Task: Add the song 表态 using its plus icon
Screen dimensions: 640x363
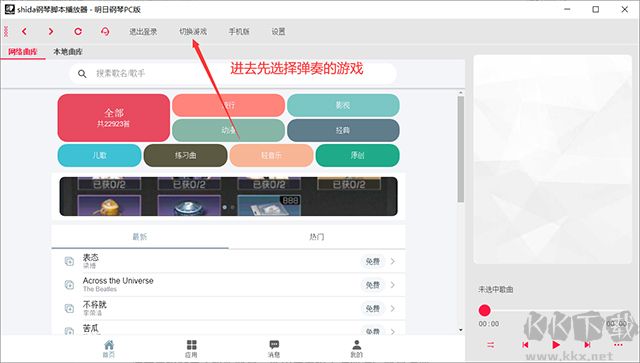Action: click(x=69, y=261)
